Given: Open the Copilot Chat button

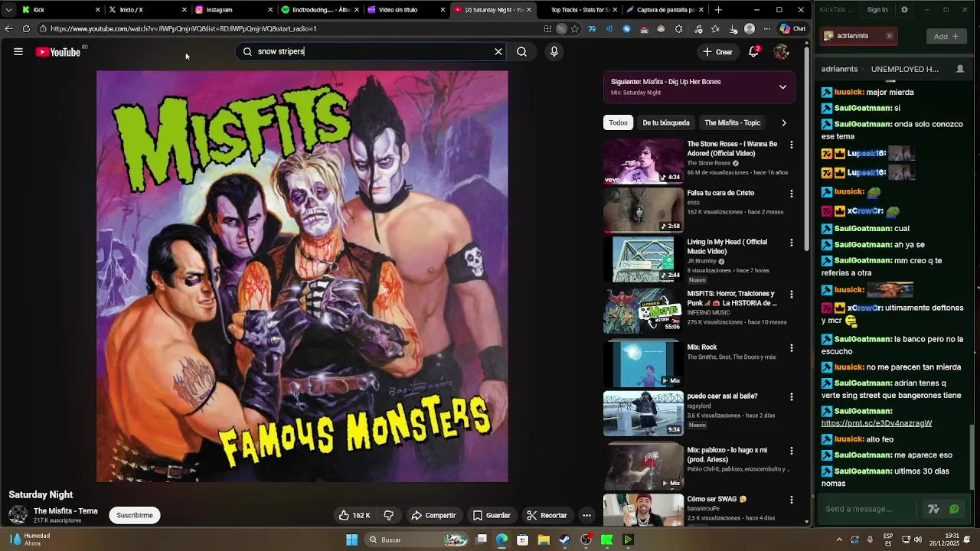Looking at the screenshot, I should 792,29.
